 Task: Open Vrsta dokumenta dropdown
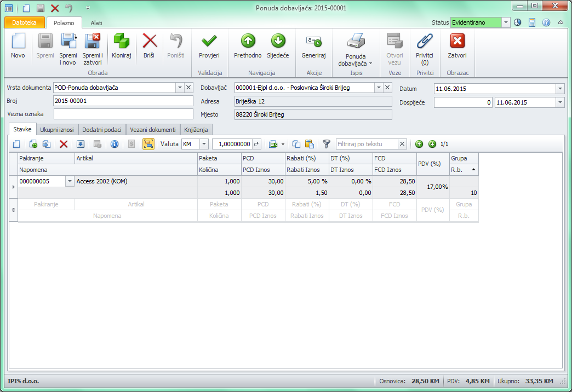click(x=180, y=88)
